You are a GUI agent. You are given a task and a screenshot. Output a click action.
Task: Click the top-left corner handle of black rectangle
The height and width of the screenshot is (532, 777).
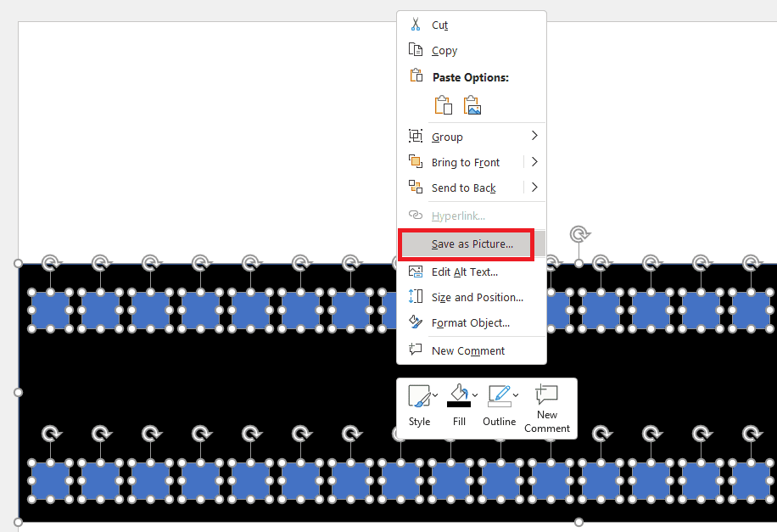tap(19, 263)
